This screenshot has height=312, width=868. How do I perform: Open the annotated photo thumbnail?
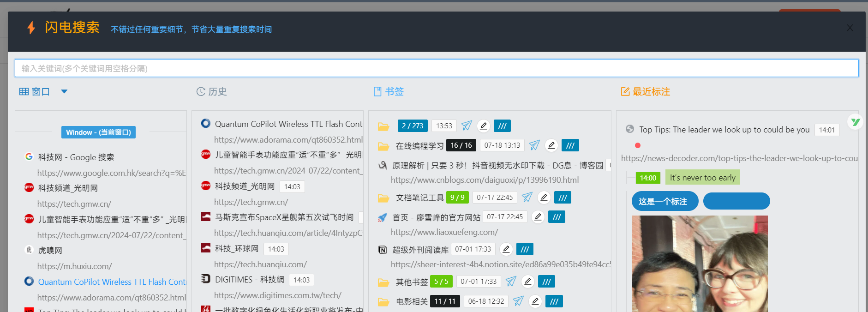(699, 263)
